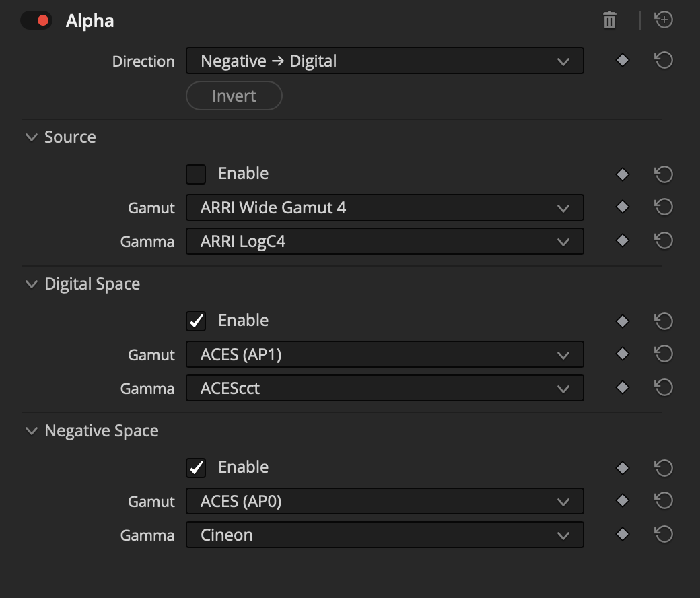Uncheck Enable under Digital Space

pos(195,321)
